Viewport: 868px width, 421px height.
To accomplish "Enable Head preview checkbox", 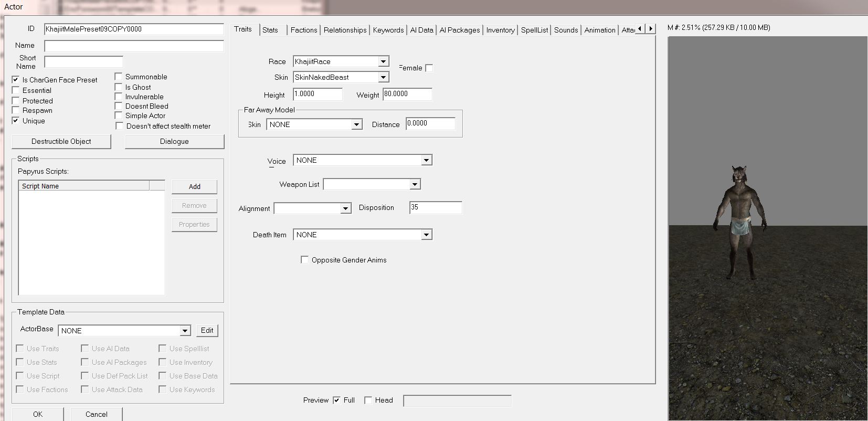I will point(368,400).
